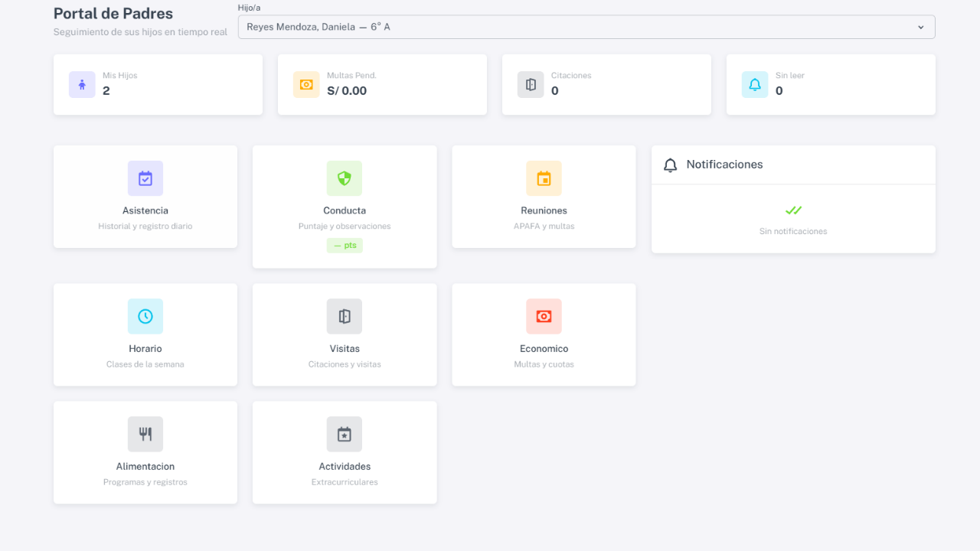Click the Portal de Padres heading
Viewport: 980px width, 551px height.
point(113,14)
